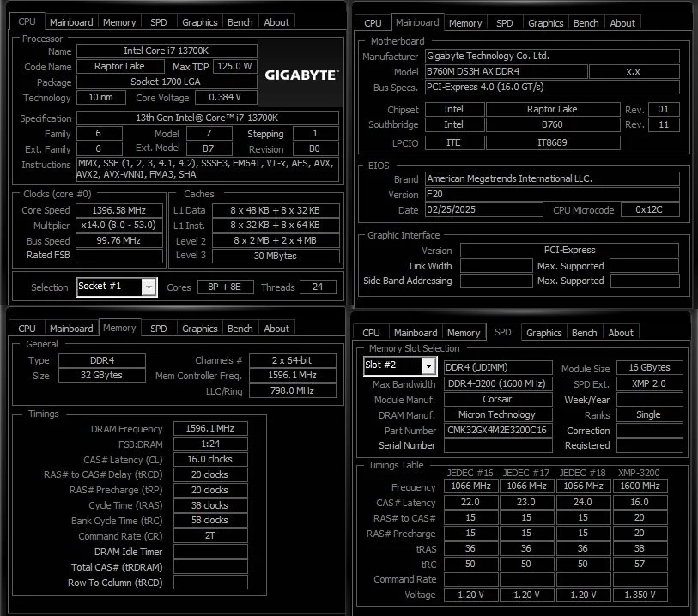This screenshot has height=616, width=698.
Task: Open About tab in CPU window
Action: [x=276, y=22]
